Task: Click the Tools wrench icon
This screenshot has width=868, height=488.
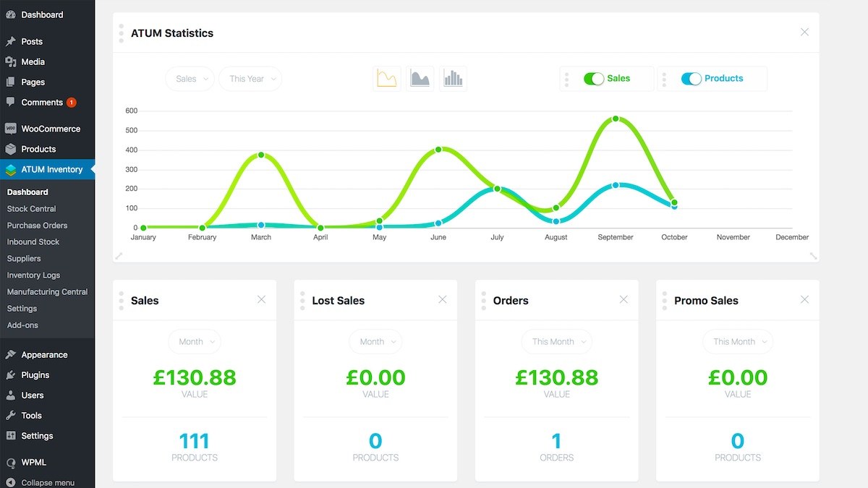Action: pos(10,416)
